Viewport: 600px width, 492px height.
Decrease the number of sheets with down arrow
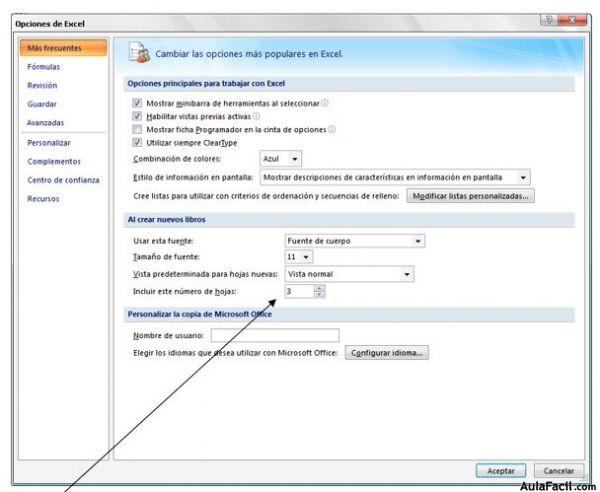click(320, 295)
